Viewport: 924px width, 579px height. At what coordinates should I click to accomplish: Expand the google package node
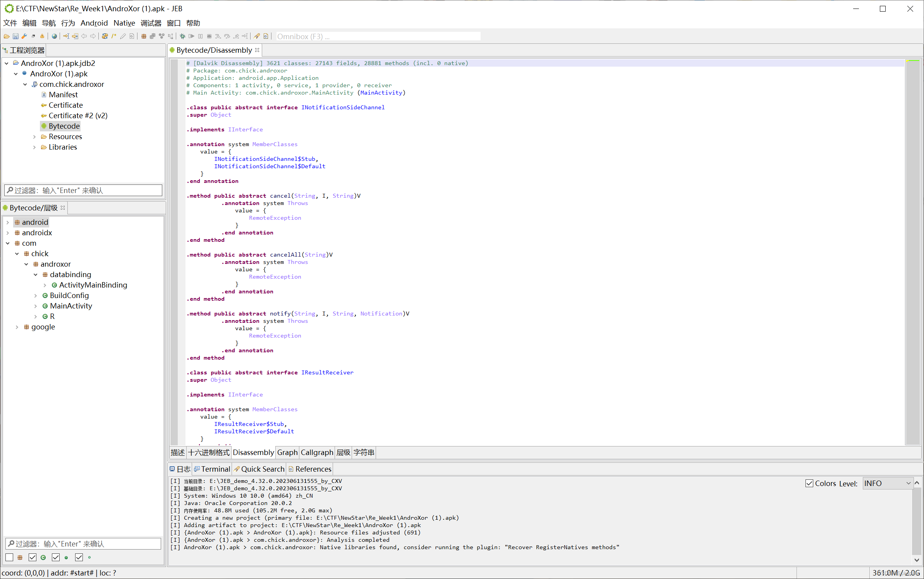(17, 327)
